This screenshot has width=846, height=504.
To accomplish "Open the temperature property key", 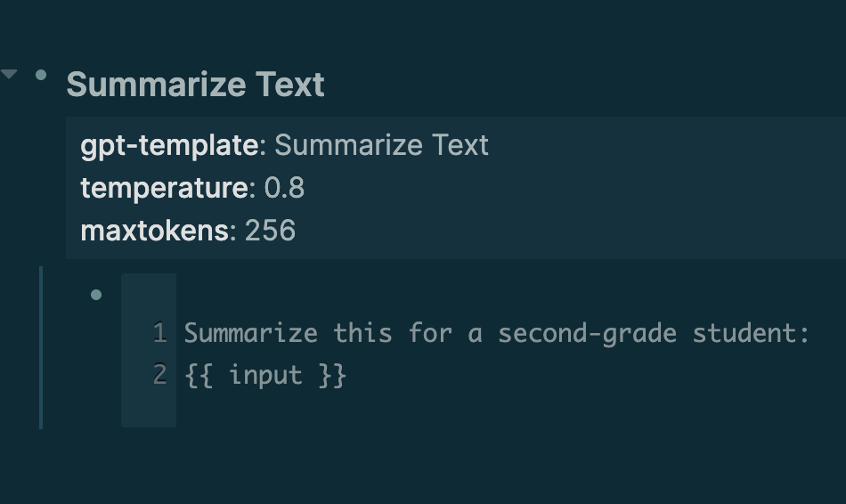I will tap(164, 188).
